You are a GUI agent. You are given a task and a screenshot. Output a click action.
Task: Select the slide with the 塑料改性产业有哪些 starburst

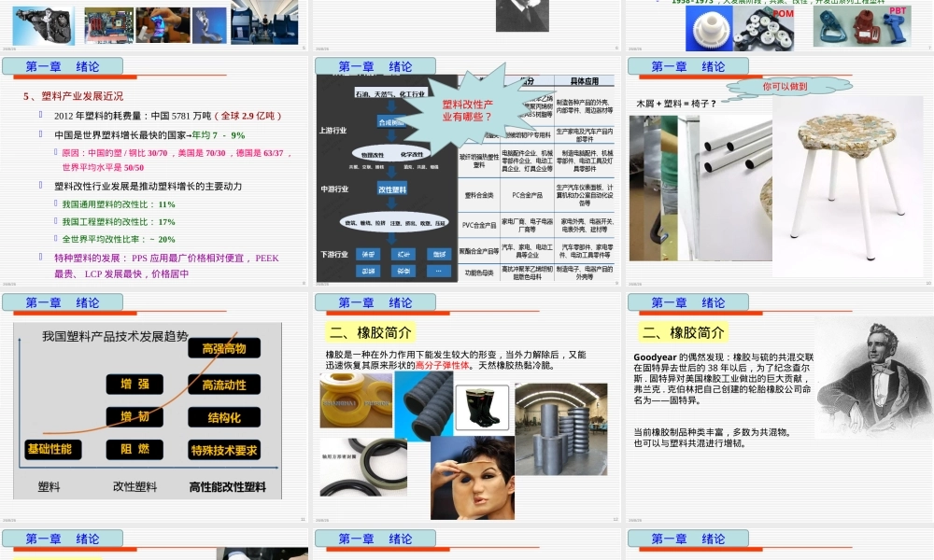coord(468,170)
